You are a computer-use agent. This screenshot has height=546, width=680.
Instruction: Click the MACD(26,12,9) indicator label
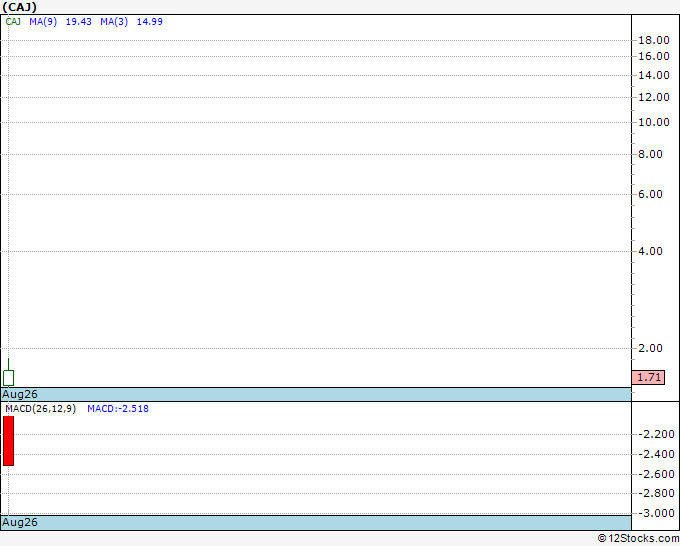(40, 409)
